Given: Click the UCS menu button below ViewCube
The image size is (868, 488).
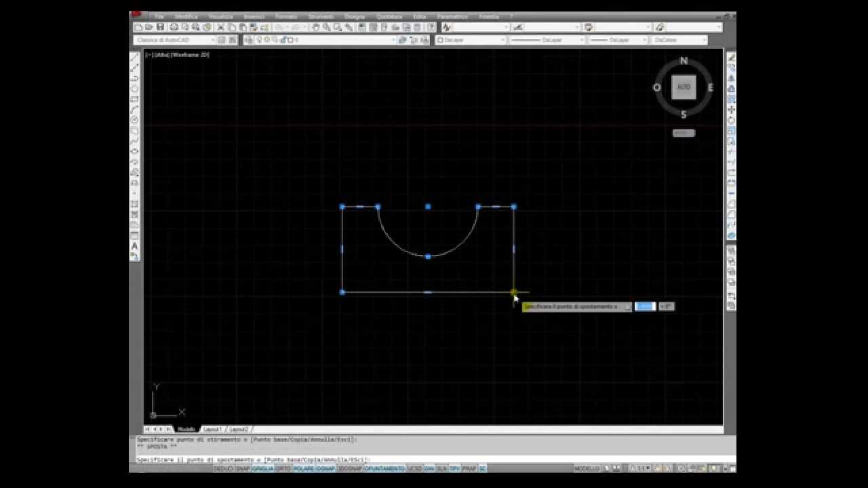Looking at the screenshot, I should [x=684, y=133].
